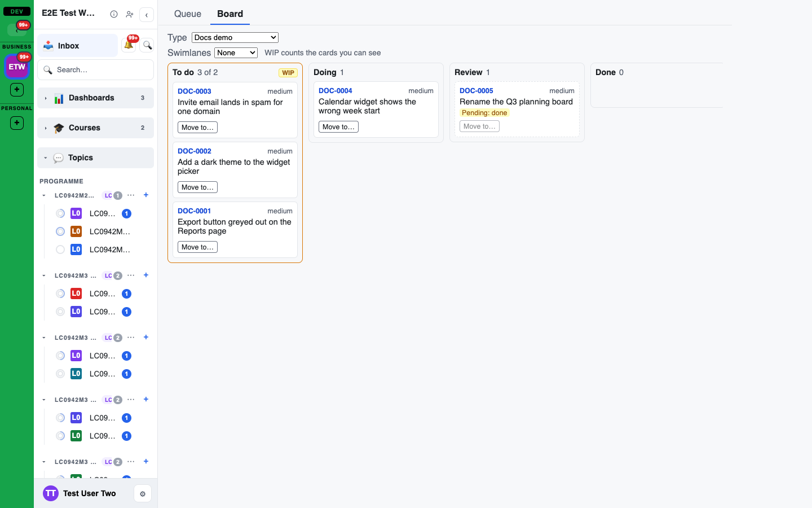Expand the Dashboards section arrow
The image size is (812, 508).
click(46, 98)
